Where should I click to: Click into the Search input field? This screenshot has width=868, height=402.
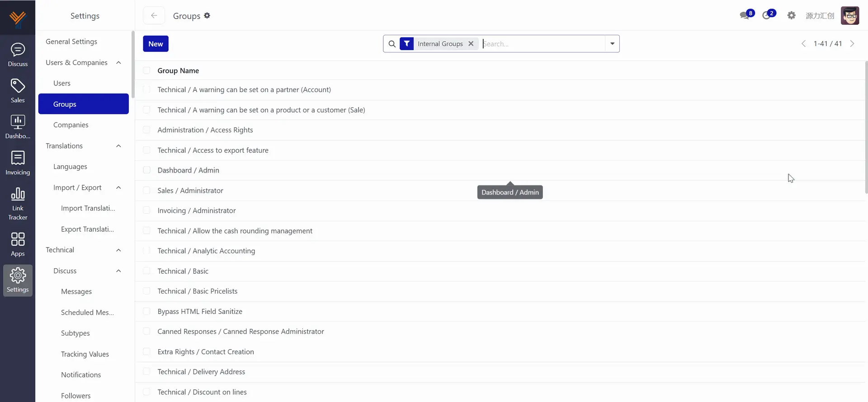point(542,44)
